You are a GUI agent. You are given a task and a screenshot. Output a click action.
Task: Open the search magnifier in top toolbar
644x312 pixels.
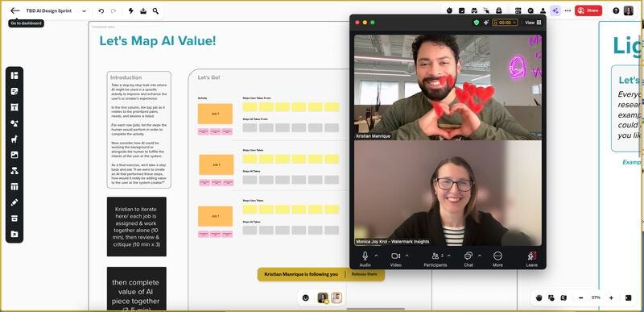[155, 11]
